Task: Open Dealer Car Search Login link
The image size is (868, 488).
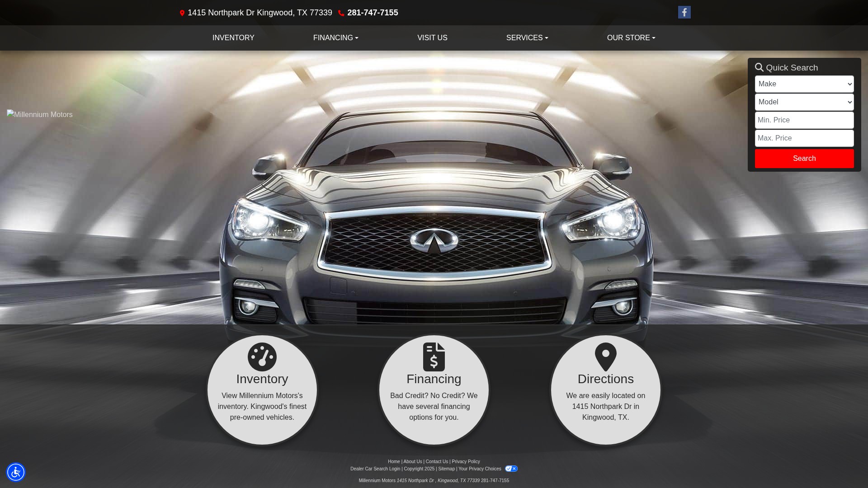Action: click(375, 469)
